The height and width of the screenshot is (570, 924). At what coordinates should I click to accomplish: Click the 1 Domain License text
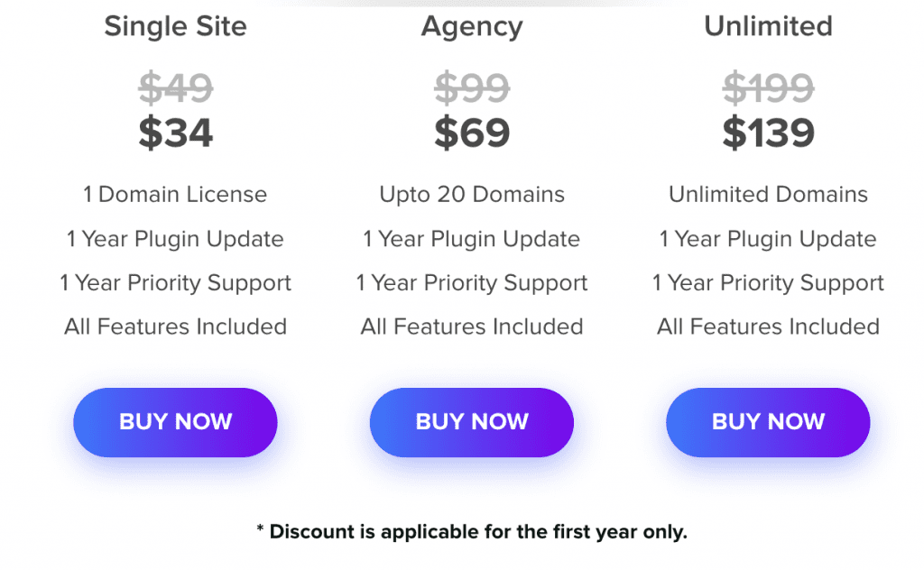click(175, 194)
